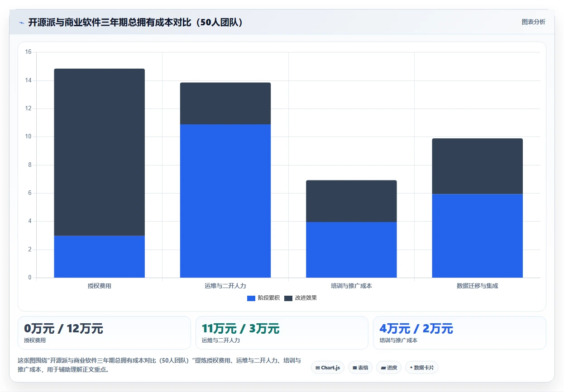Click the description paragraph below the cards
The height and width of the screenshot is (392, 564).
pyautogui.click(x=159, y=365)
